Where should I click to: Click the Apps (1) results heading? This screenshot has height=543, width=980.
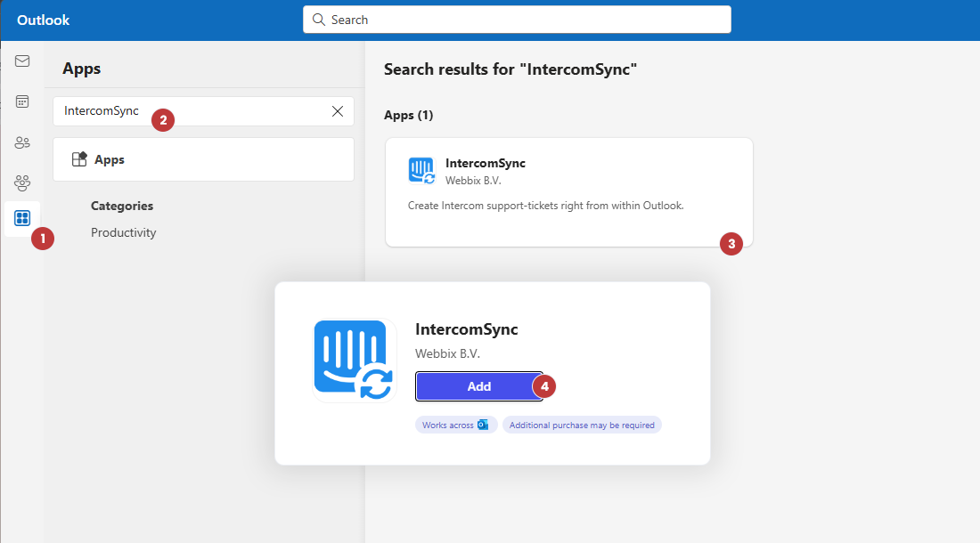(408, 115)
